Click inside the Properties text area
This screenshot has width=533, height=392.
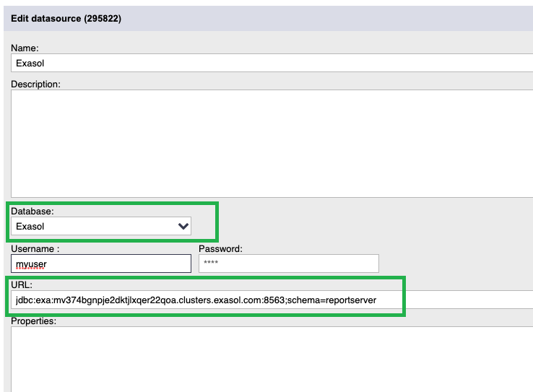pos(272,360)
